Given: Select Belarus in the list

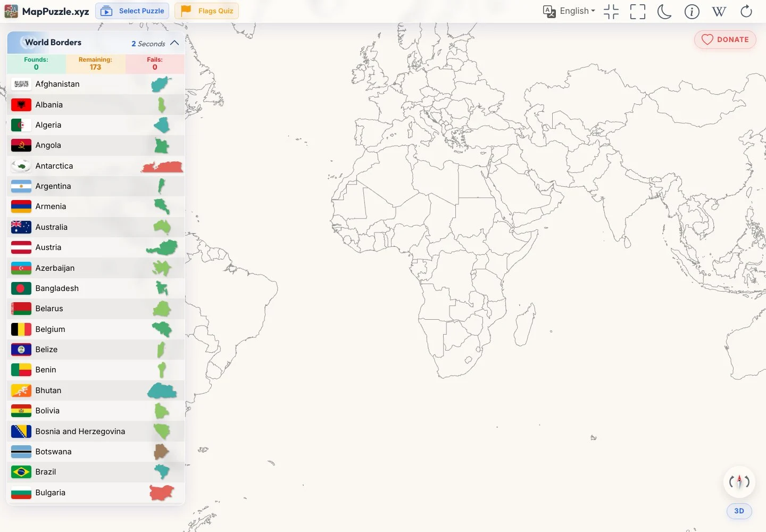Looking at the screenshot, I should click(x=96, y=309).
